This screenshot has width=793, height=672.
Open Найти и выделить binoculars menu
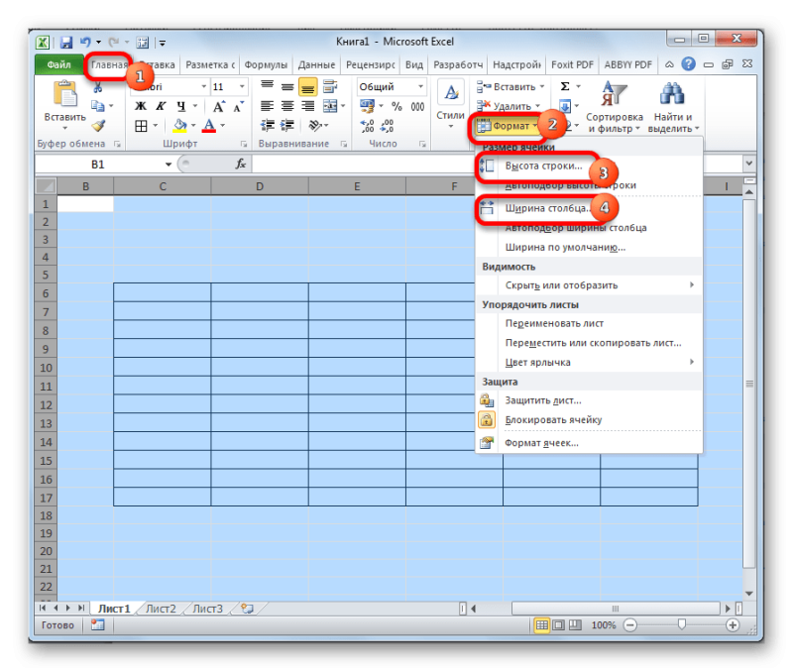673,107
